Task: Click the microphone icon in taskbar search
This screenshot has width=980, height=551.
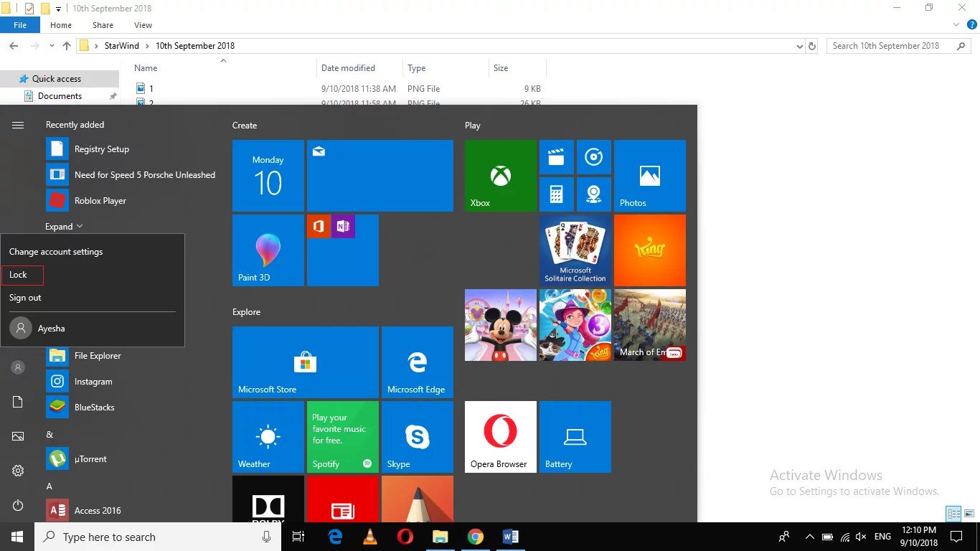Action: pyautogui.click(x=267, y=537)
